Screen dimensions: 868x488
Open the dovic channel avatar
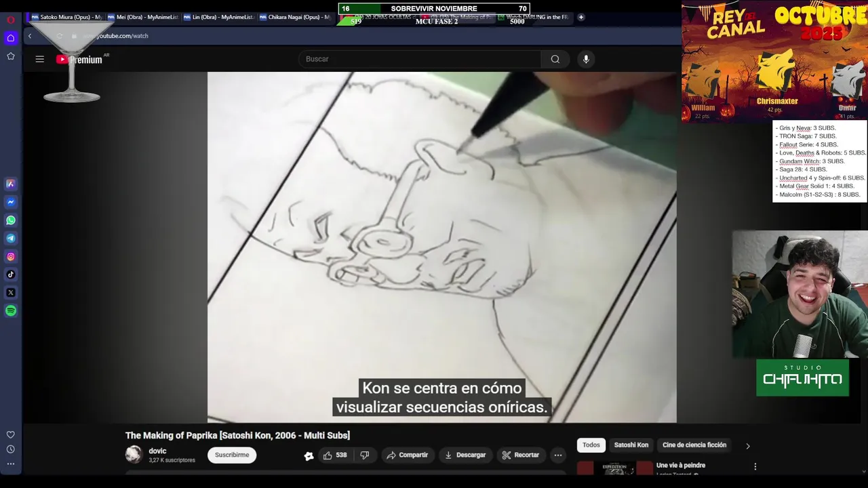point(134,455)
